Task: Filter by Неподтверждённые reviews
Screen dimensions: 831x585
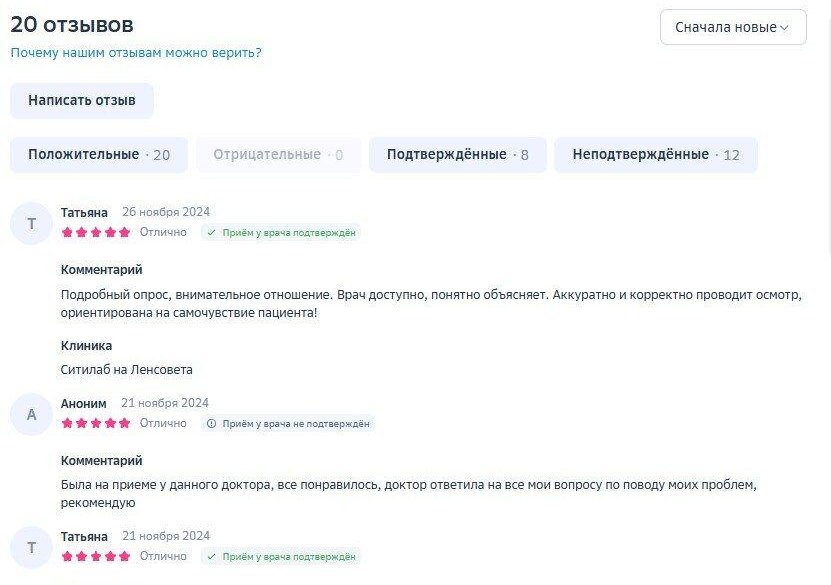Action: point(656,155)
